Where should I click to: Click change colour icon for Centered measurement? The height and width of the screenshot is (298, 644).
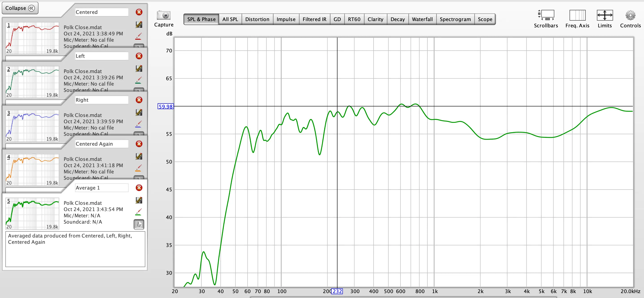point(139,36)
